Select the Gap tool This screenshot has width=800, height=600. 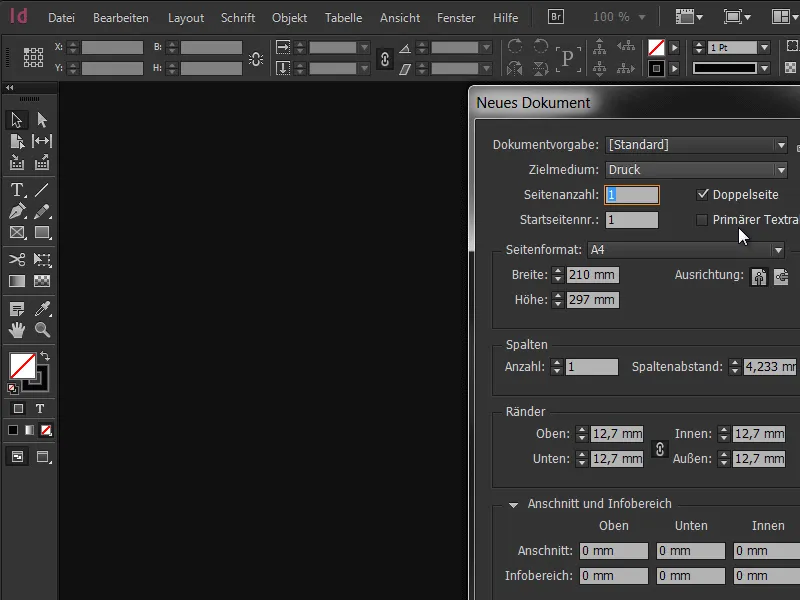click(42, 141)
